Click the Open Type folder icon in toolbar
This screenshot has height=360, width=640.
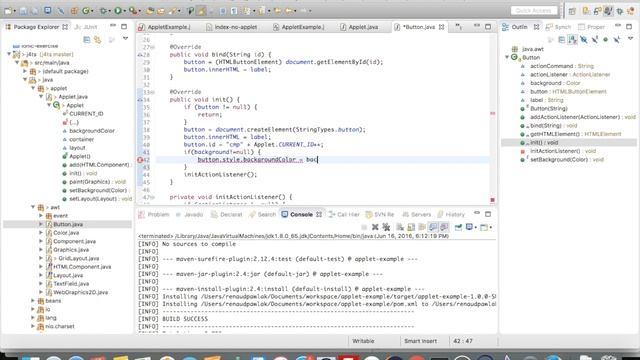[x=150, y=11]
